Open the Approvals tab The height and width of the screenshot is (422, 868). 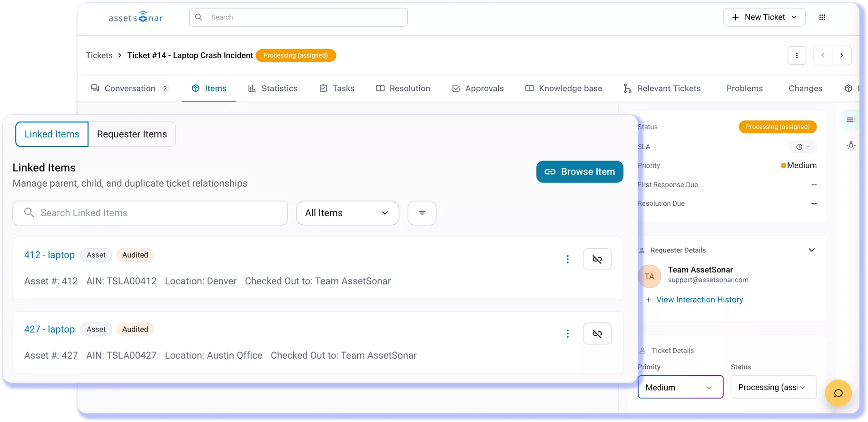[x=478, y=88]
